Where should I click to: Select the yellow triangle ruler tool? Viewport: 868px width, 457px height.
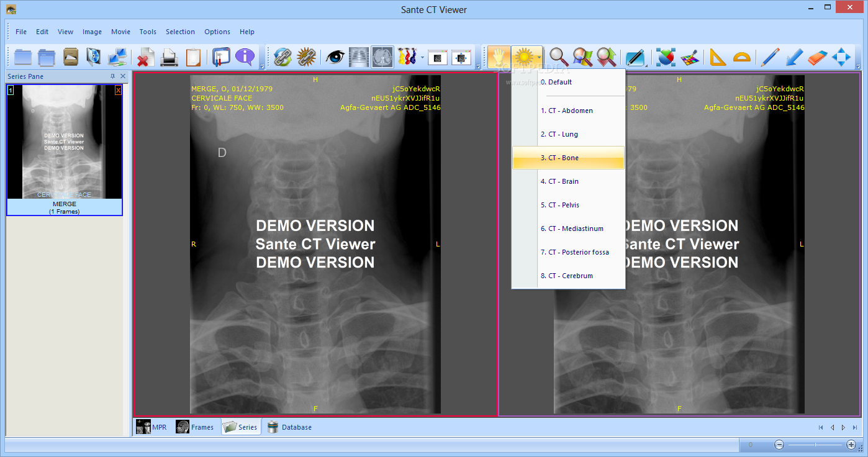(718, 57)
